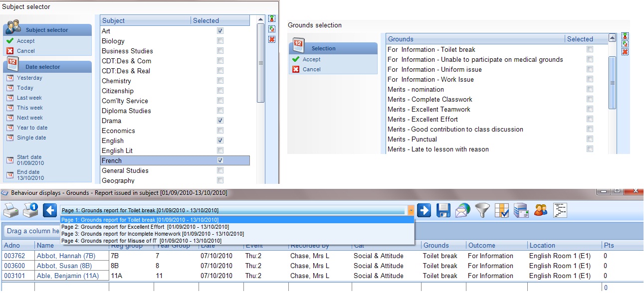
Task: Sort by the Outcome column header
Action: click(x=497, y=245)
